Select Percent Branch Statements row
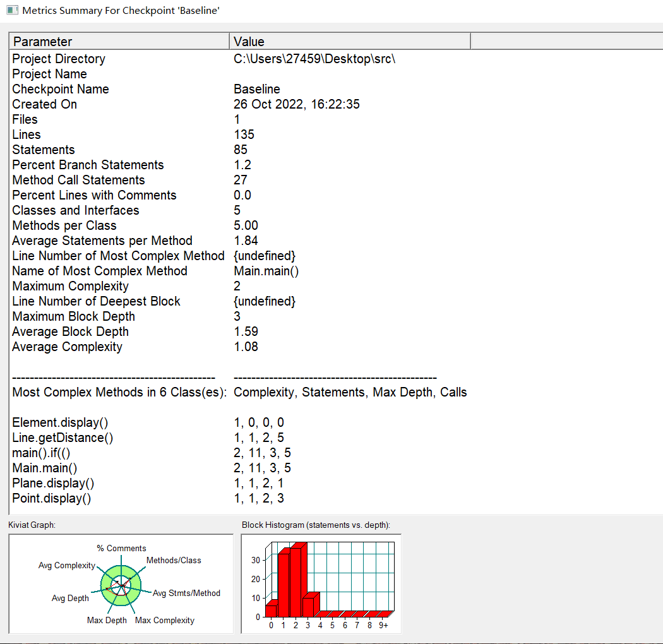The image size is (663, 644). (x=88, y=165)
